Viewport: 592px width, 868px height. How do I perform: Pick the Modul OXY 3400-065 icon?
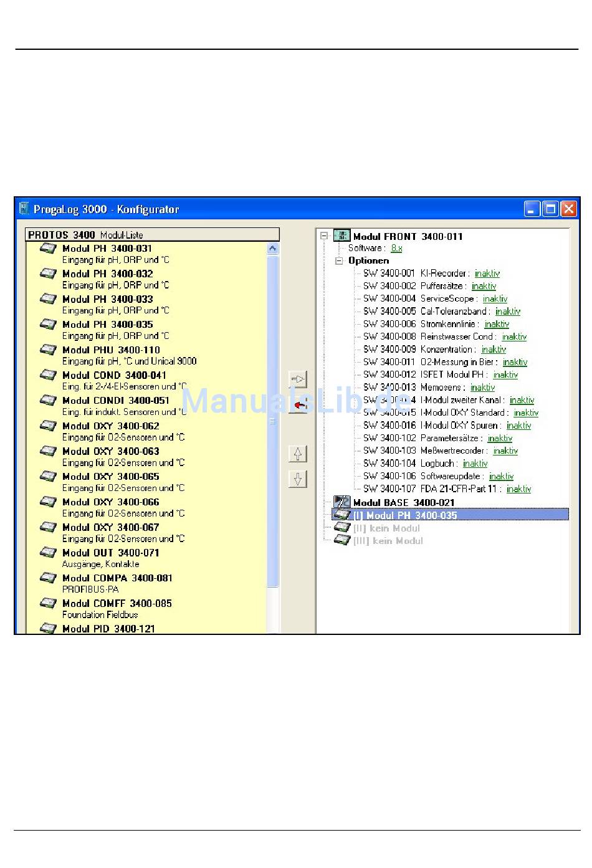49,477
